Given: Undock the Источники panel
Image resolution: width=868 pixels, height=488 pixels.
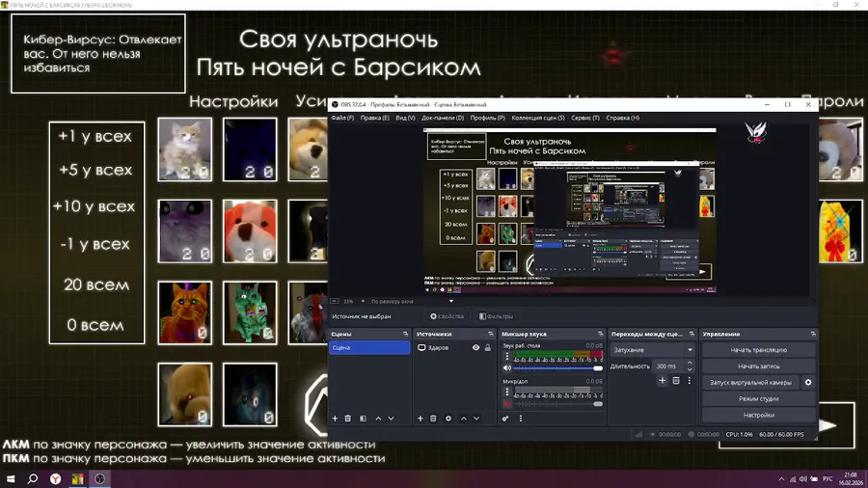Looking at the screenshot, I should pyautogui.click(x=491, y=335).
